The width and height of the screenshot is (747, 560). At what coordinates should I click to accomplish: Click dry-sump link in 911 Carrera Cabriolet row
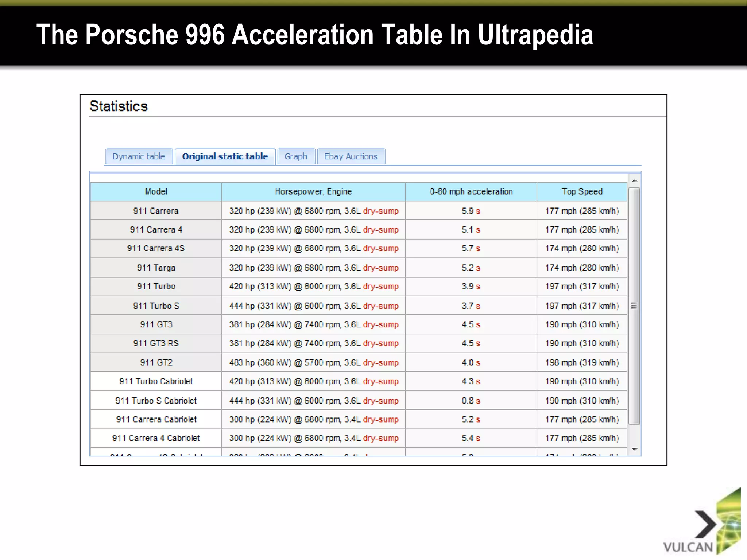[x=380, y=420]
